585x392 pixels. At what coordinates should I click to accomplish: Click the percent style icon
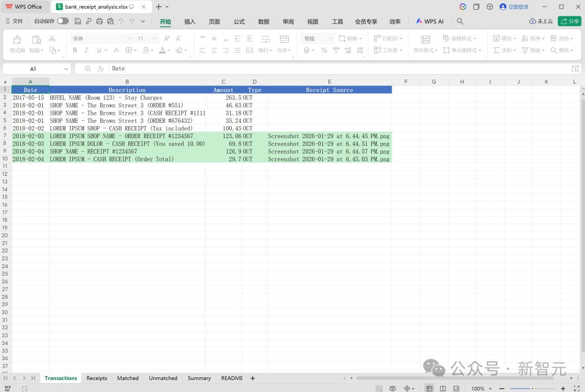pos(324,50)
